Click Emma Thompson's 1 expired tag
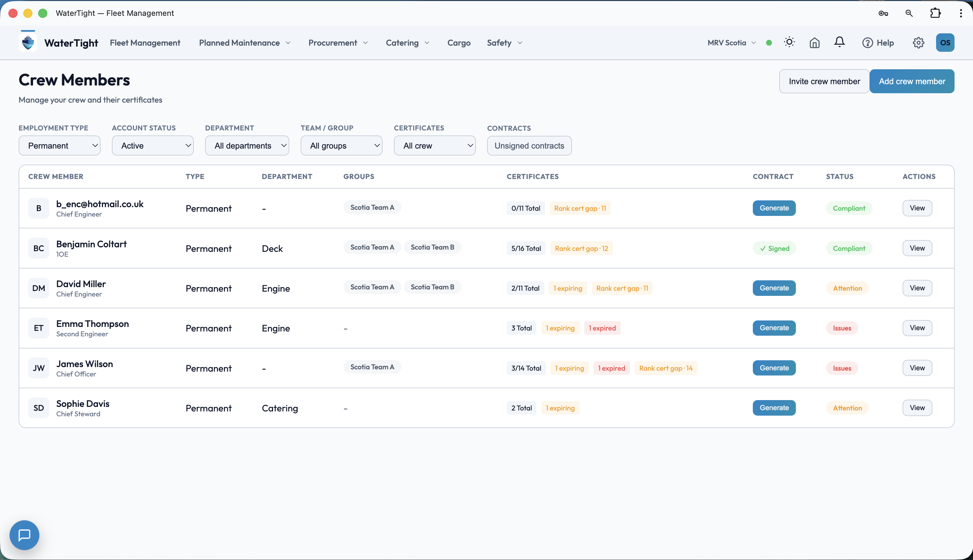Screen dimensions: 973x560 point(602,328)
